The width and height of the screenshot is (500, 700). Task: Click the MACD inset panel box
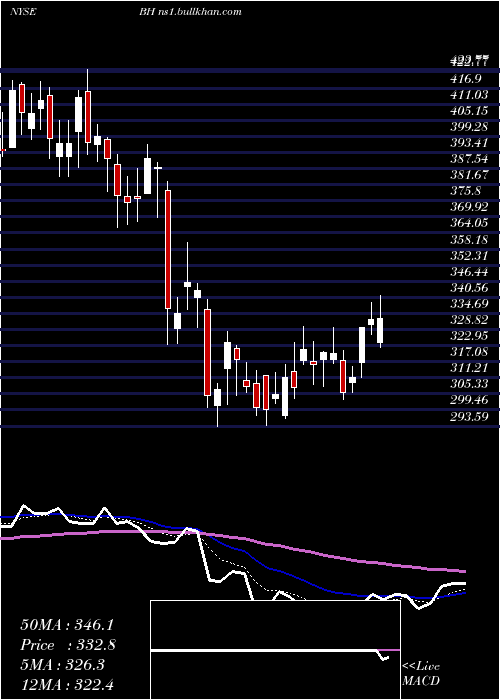275,650
